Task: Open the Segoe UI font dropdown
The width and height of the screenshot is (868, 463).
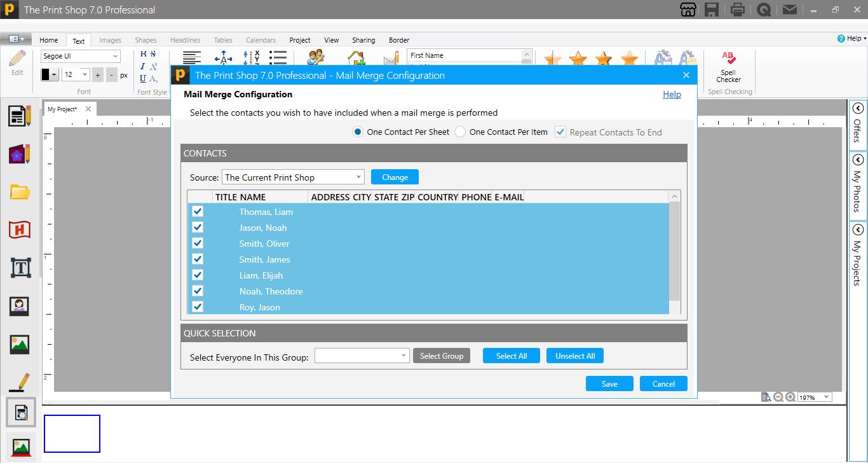Action: point(81,56)
